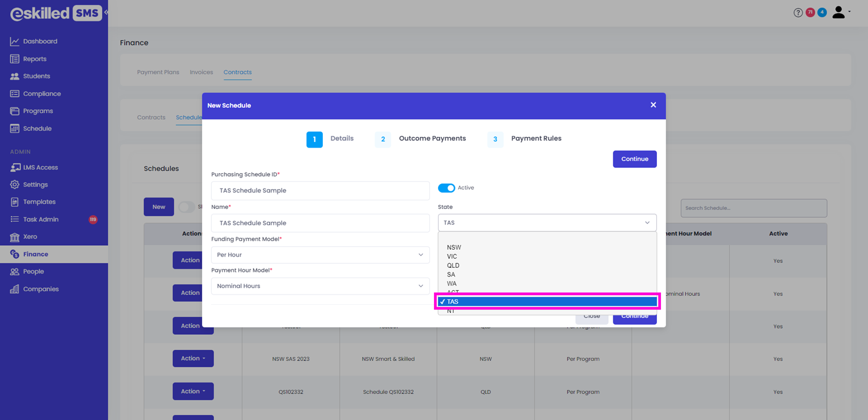The height and width of the screenshot is (420, 868).
Task: Open the State dropdown showing TAS
Action: pos(547,222)
